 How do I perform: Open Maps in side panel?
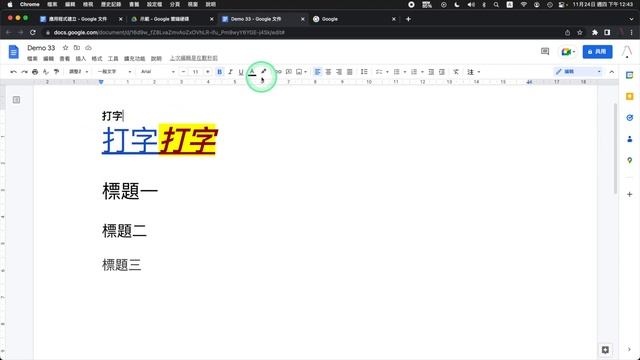click(x=629, y=160)
